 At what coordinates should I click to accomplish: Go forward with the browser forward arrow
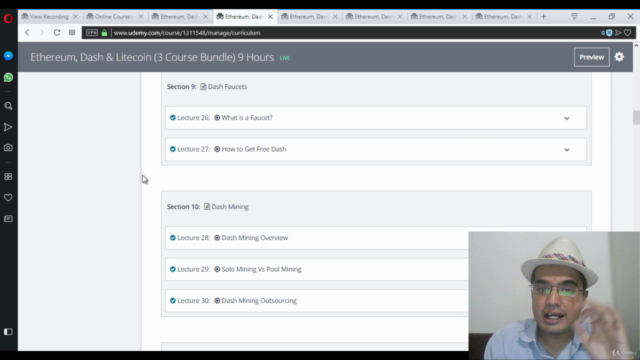[42, 33]
